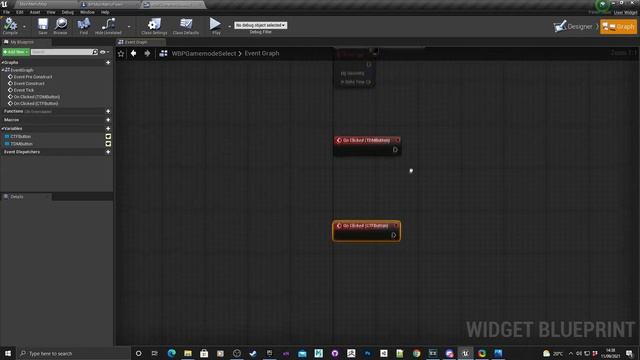Open the Help menu
This screenshot has width=640, height=360.
(x=105, y=12)
